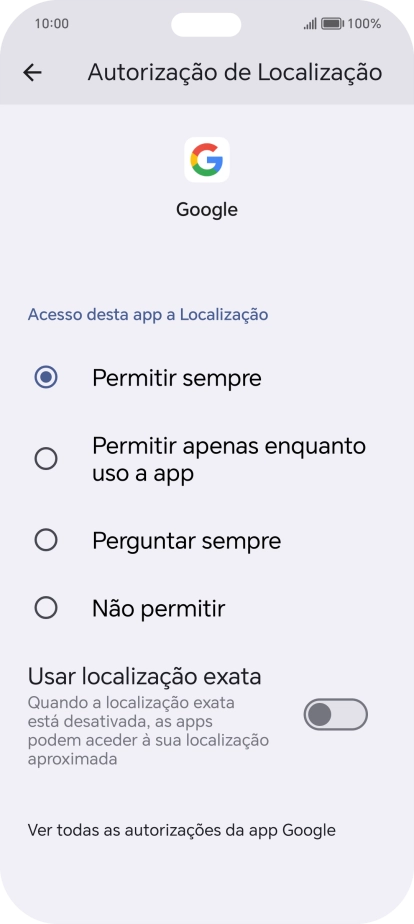
Task: Open 'Ver todas as autorizações da app Google'
Action: (181, 830)
